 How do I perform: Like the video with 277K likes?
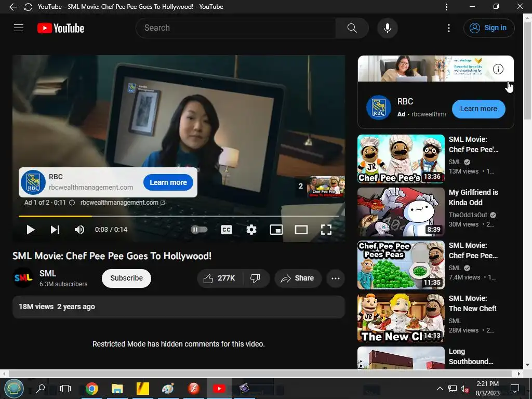[220, 278]
